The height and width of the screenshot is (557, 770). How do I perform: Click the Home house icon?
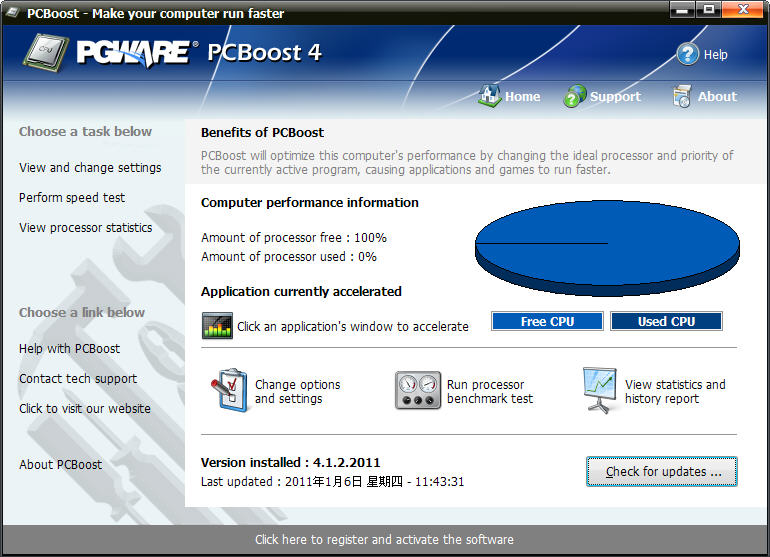(490, 95)
